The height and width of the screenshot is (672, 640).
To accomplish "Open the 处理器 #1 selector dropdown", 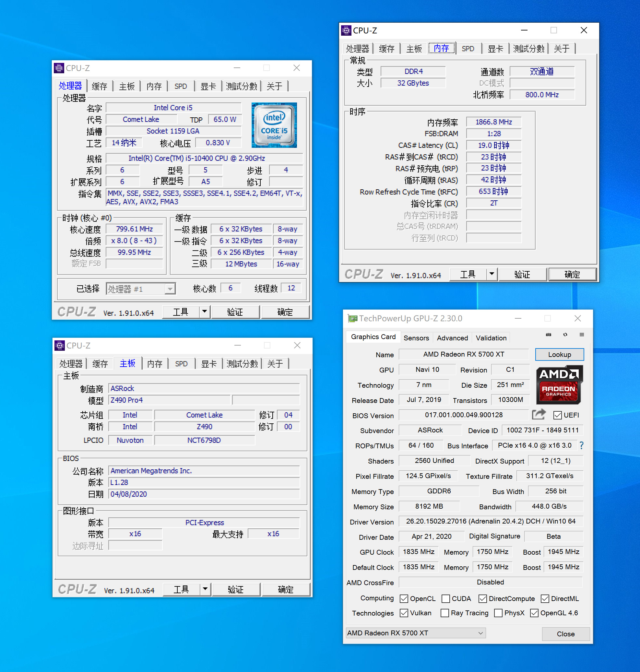I will coord(170,289).
